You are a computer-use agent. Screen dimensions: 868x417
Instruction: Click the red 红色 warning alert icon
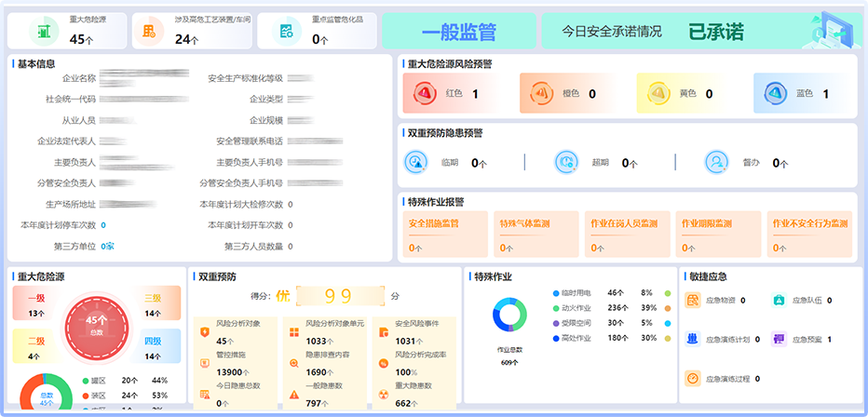coord(425,93)
